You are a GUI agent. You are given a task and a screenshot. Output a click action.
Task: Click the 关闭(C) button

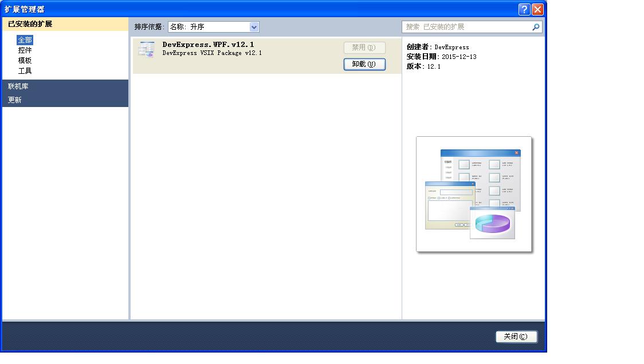(x=516, y=337)
